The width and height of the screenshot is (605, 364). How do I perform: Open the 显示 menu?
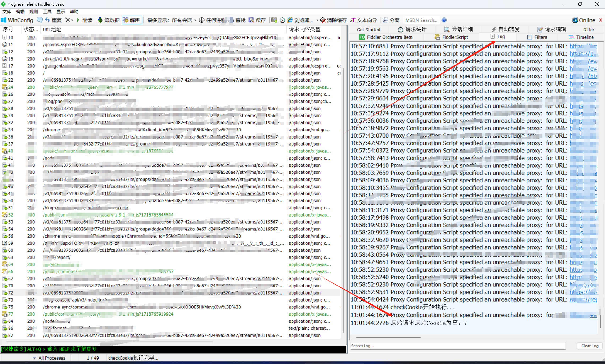point(61,12)
